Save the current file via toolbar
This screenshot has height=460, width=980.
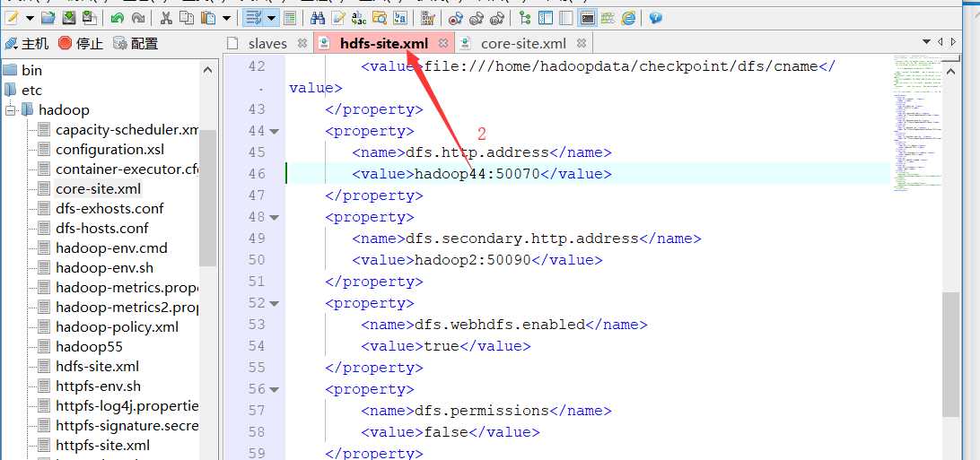click(68, 17)
